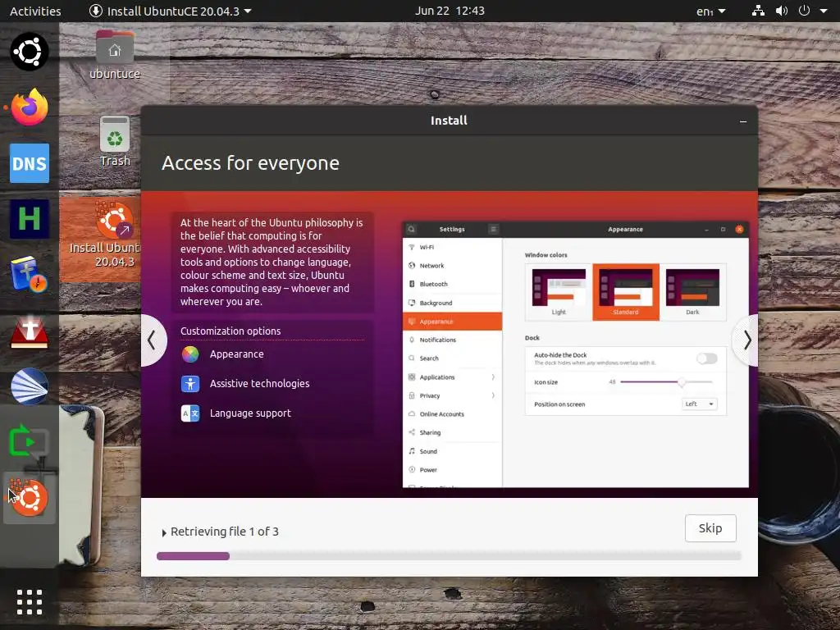Screen dimensions: 840x630
Task: Click the search icon in Settings screenshot
Action: click(x=412, y=230)
